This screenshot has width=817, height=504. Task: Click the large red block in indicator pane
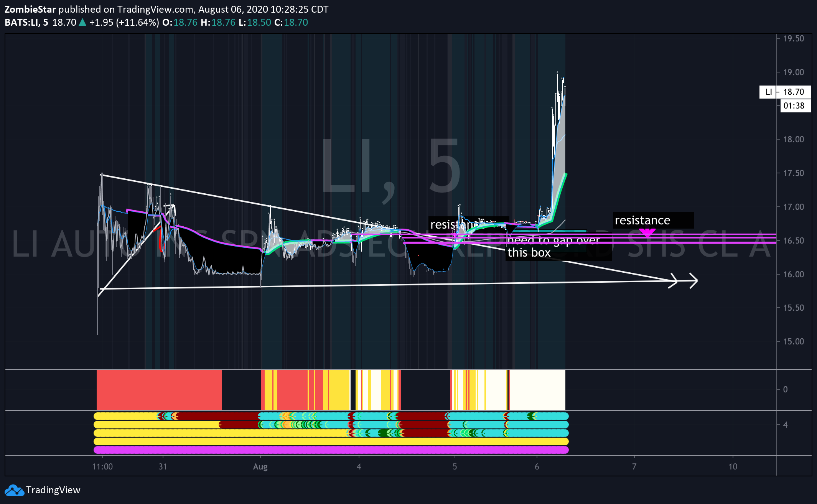pyautogui.click(x=159, y=390)
